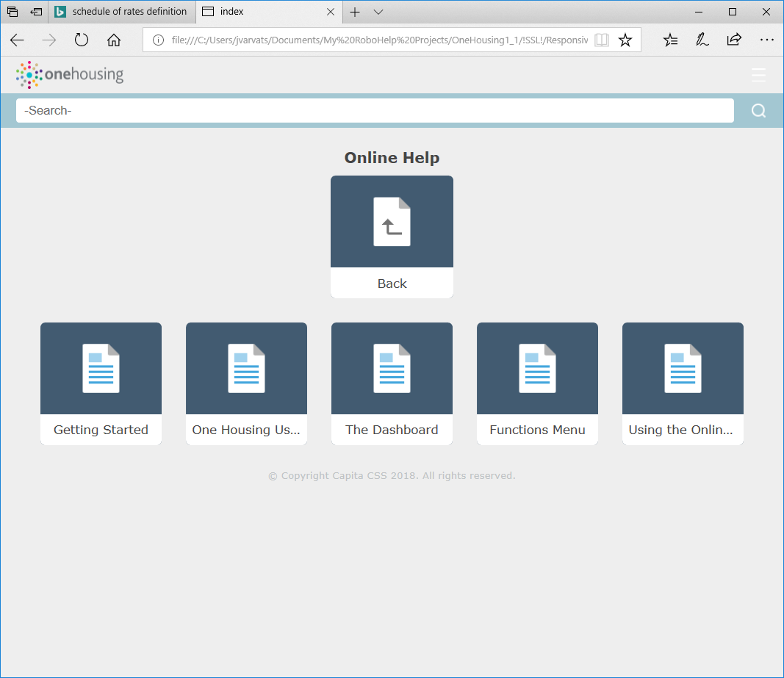This screenshot has height=678, width=784.
Task: Open The Dashboard topic tile
Action: coord(392,383)
